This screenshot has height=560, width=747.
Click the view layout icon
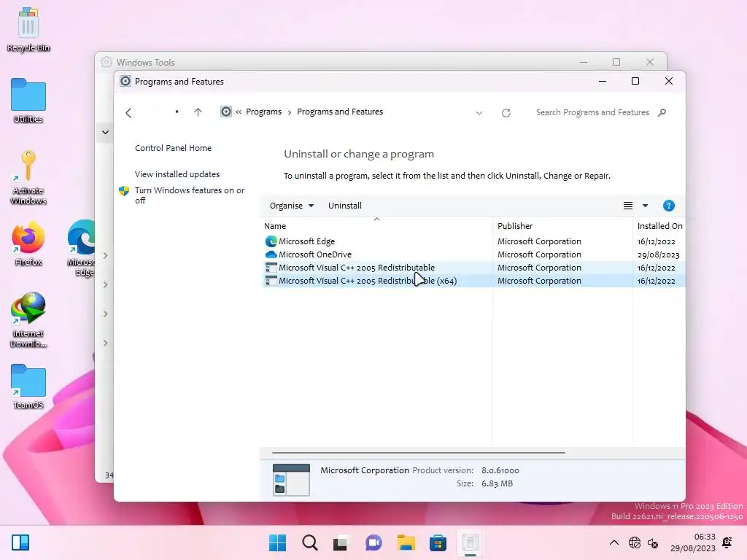[x=628, y=206]
